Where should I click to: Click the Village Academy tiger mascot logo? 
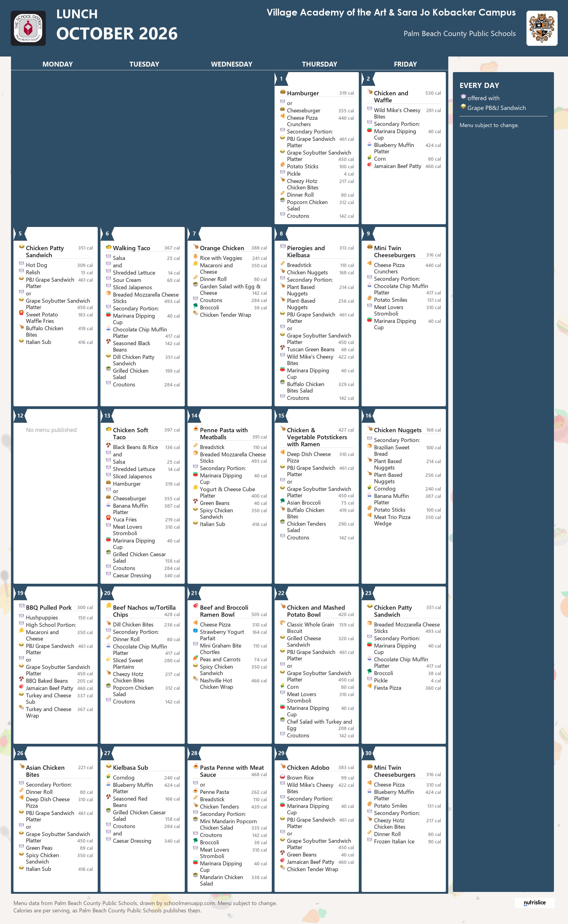542,28
